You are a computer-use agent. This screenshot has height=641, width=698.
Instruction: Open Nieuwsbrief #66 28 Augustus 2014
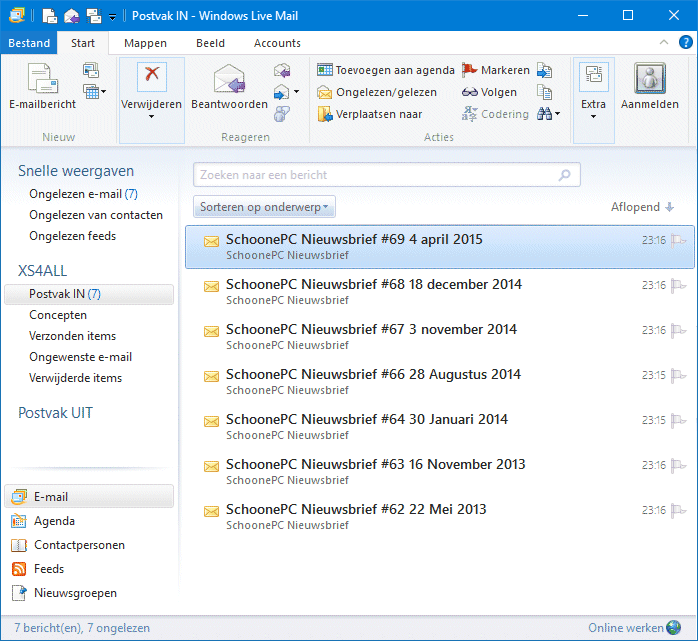tap(440, 381)
